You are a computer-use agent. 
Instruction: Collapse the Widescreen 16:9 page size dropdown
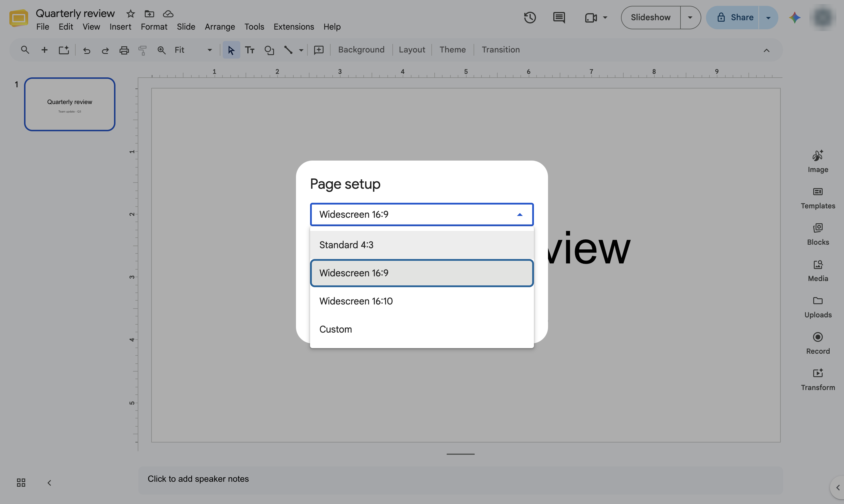[x=422, y=214]
